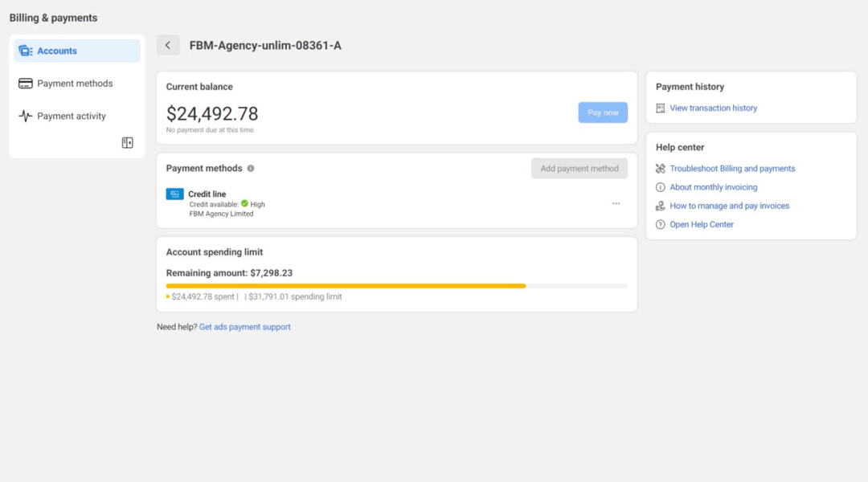
Task: Go to Payment activity section
Action: click(72, 116)
